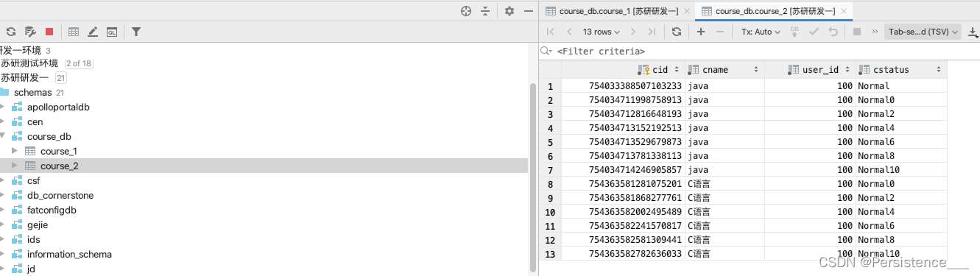The width and height of the screenshot is (980, 276).
Task: Refresh the database tree
Action: 11,32
